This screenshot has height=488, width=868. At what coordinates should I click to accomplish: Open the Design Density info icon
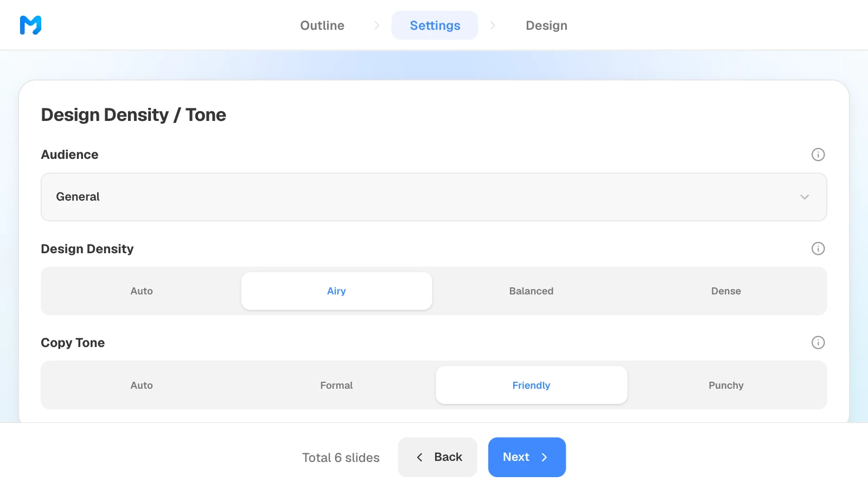[x=818, y=248]
